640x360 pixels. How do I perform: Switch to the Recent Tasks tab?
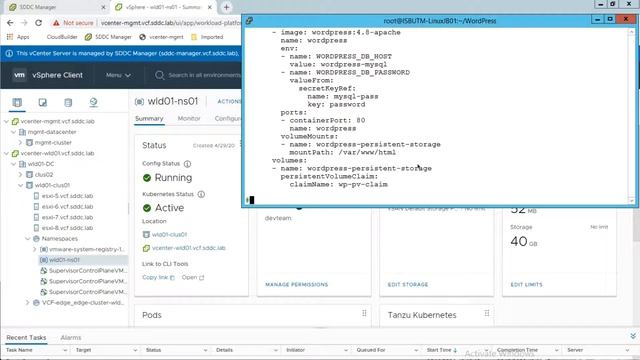point(26,338)
